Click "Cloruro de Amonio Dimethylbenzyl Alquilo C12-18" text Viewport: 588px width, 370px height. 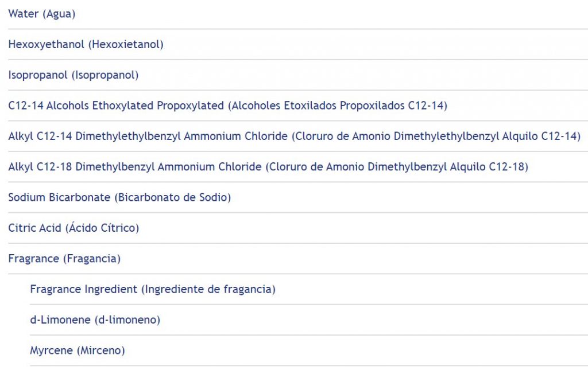point(397,167)
